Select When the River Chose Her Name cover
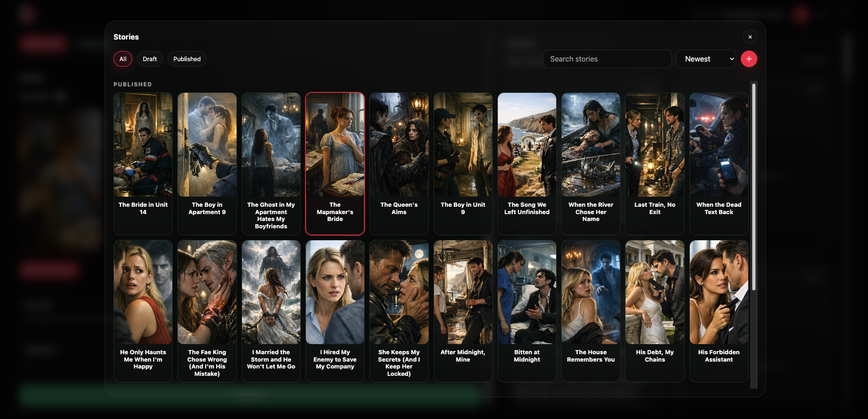 (x=591, y=145)
